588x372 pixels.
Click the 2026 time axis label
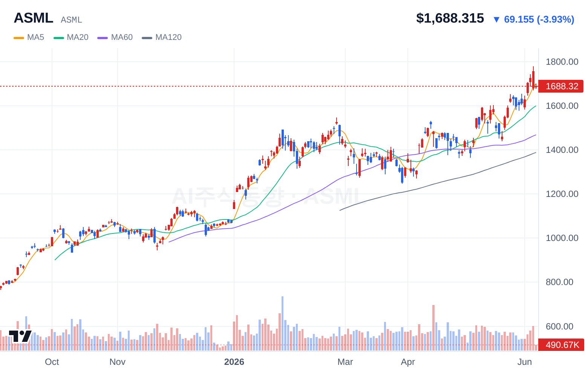234,362
